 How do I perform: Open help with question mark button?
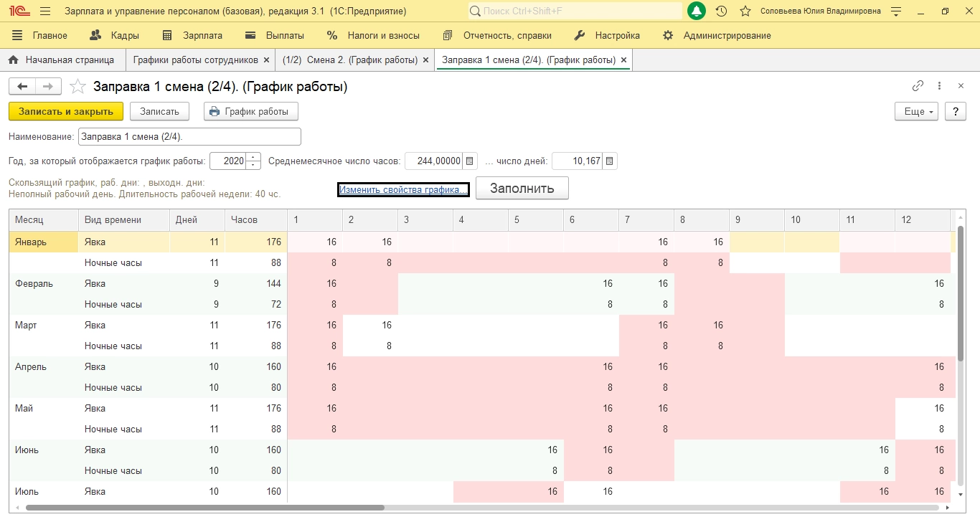(x=956, y=111)
